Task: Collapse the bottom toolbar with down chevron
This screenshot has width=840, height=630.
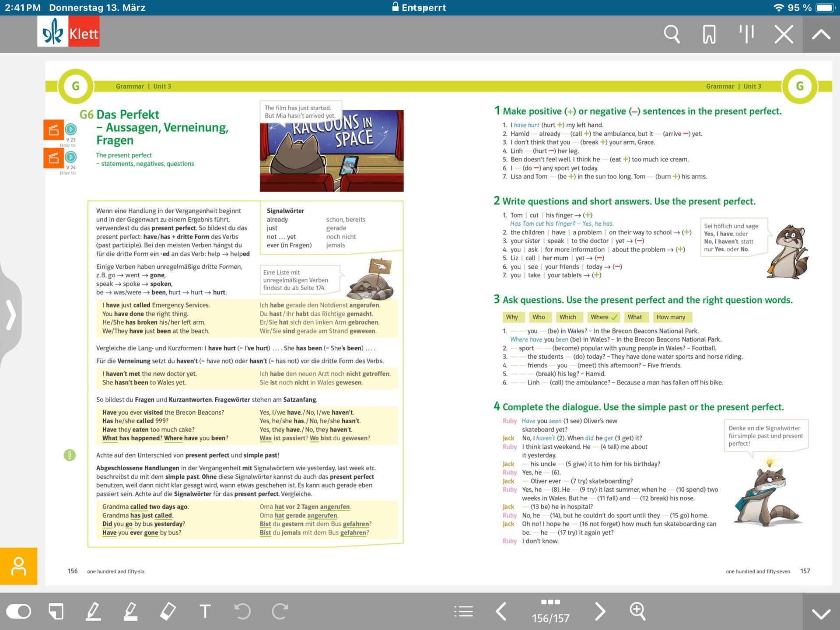Action: point(821,613)
